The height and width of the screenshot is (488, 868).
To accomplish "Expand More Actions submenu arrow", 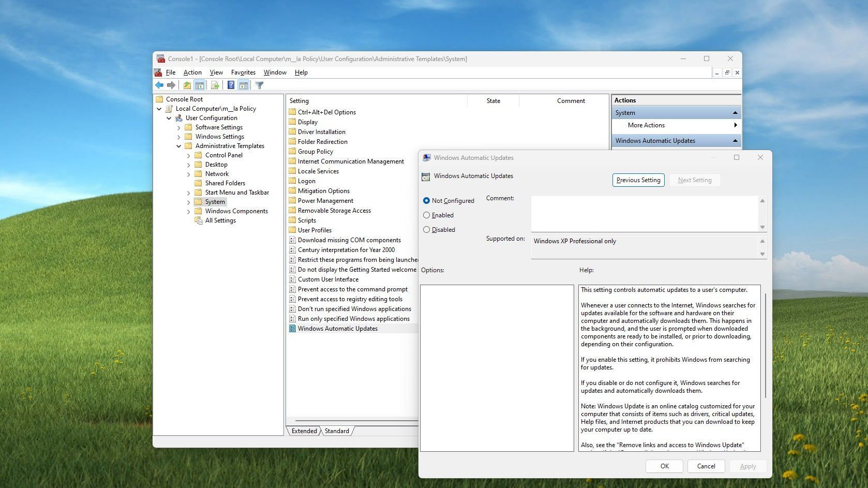I will coord(735,125).
